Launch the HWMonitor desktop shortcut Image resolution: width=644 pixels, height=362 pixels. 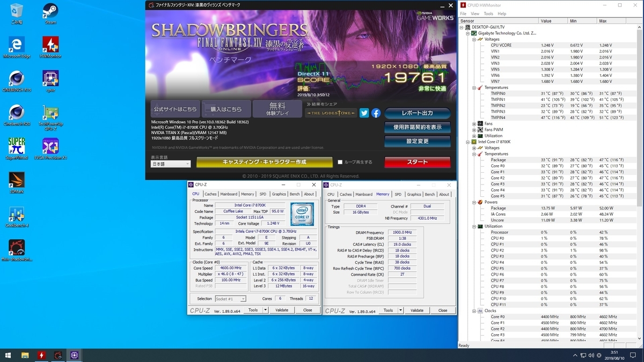[50, 47]
